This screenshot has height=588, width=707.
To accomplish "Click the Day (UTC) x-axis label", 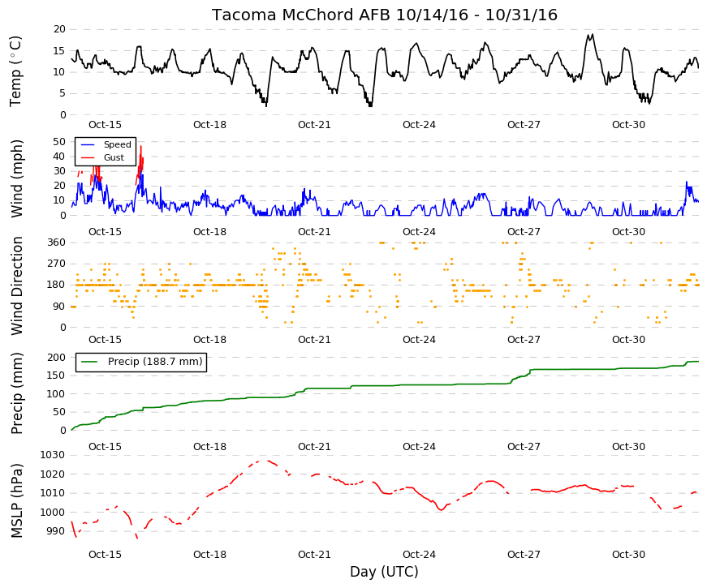I will pyautogui.click(x=384, y=572).
